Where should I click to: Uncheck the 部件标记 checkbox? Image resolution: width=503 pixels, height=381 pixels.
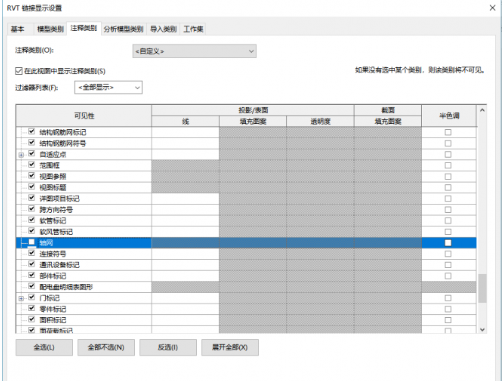click(32, 275)
